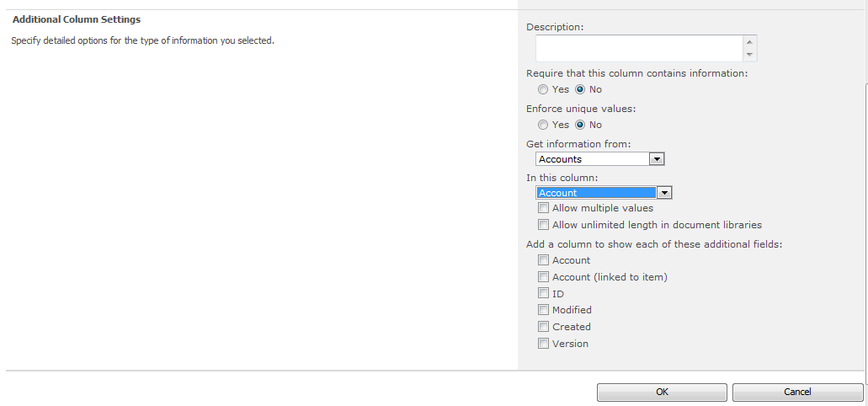The image size is (868, 406).
Task: Click the Cancel button
Action: click(x=797, y=392)
